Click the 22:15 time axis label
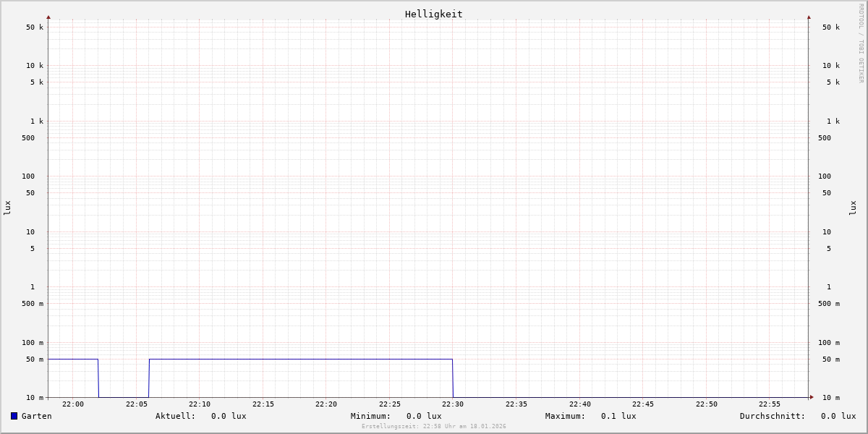This screenshot has height=434, width=868. coord(263,404)
